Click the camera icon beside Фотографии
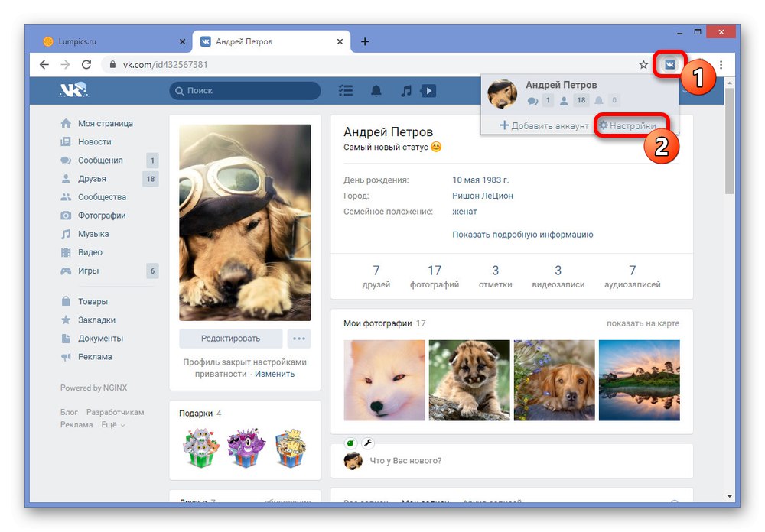 66,216
